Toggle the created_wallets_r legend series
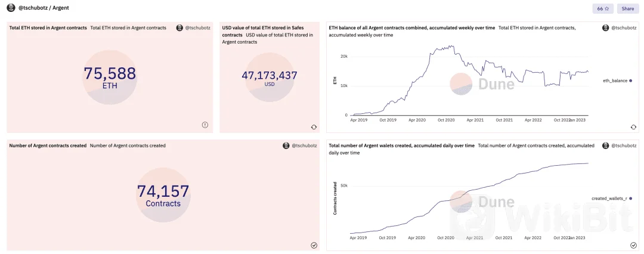This screenshot has height=254, width=644. tap(611, 199)
